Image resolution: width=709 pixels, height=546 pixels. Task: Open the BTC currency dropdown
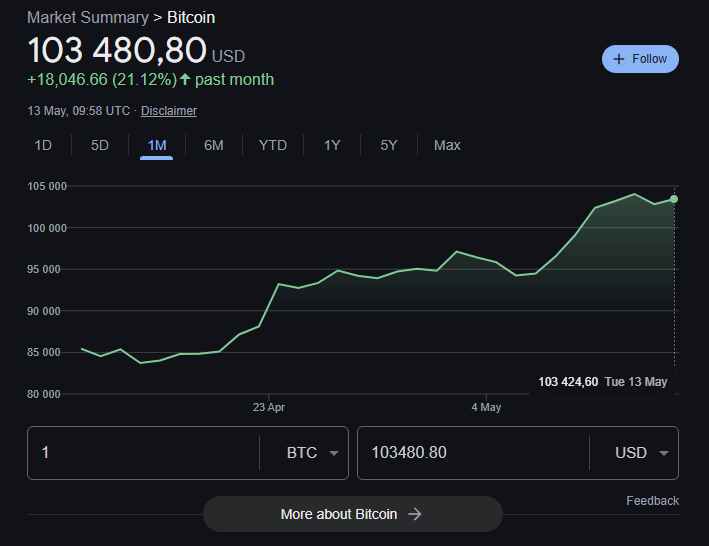pos(312,453)
